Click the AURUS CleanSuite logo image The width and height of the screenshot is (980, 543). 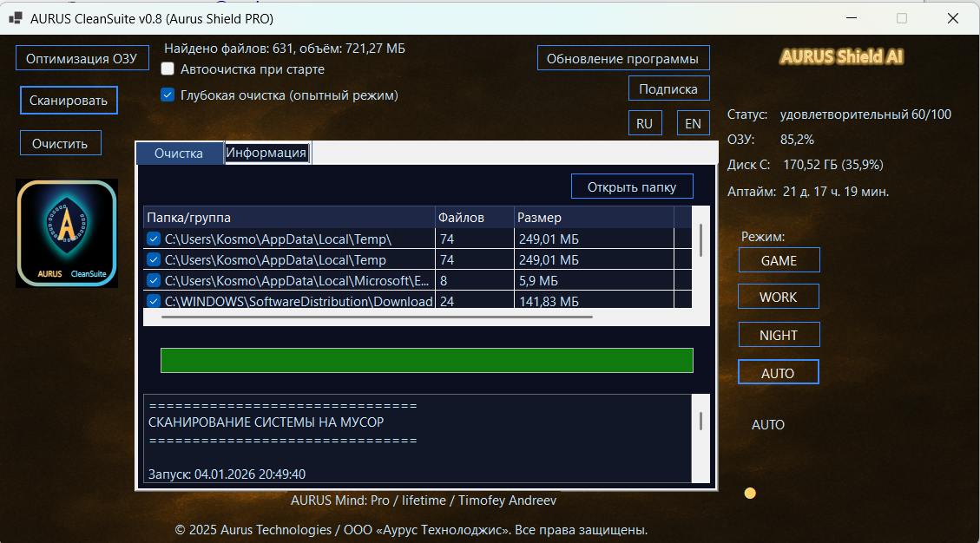point(67,233)
